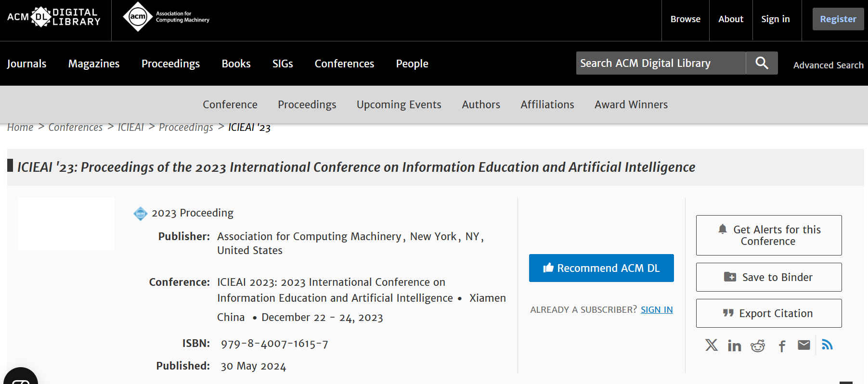Click Save to Binder

[x=769, y=277]
